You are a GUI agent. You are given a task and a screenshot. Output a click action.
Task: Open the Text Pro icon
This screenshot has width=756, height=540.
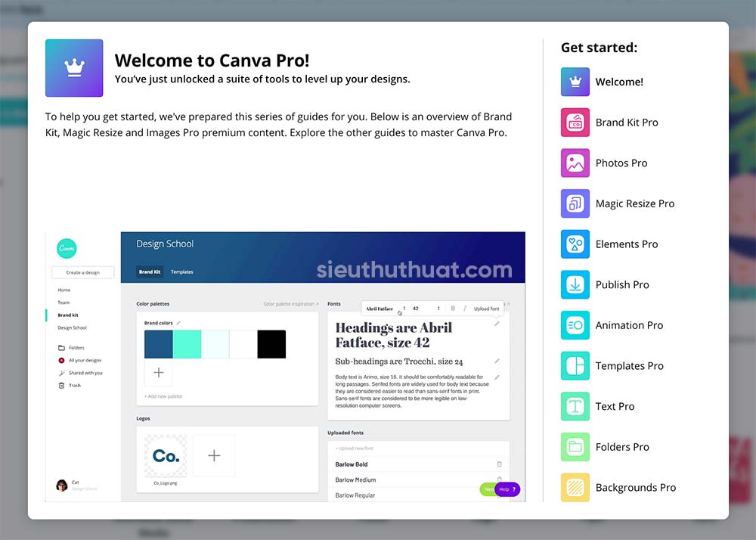[575, 406]
